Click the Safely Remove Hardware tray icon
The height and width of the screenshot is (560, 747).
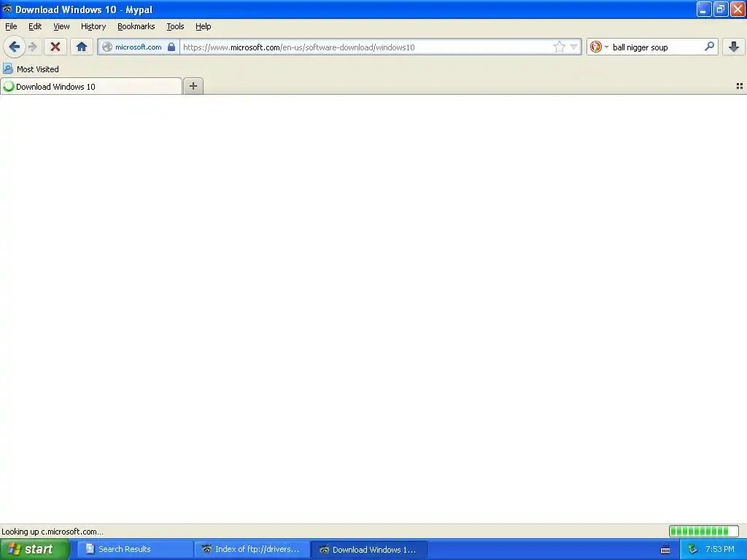[693, 549]
